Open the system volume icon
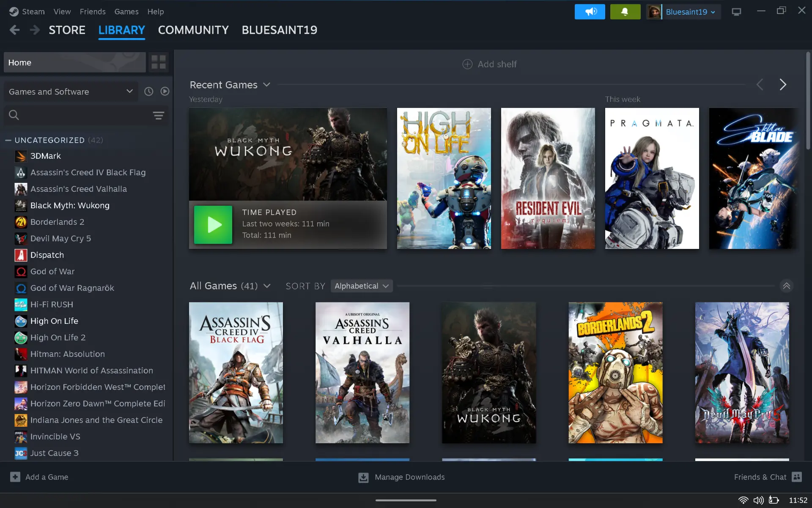The height and width of the screenshot is (508, 812). point(758,500)
